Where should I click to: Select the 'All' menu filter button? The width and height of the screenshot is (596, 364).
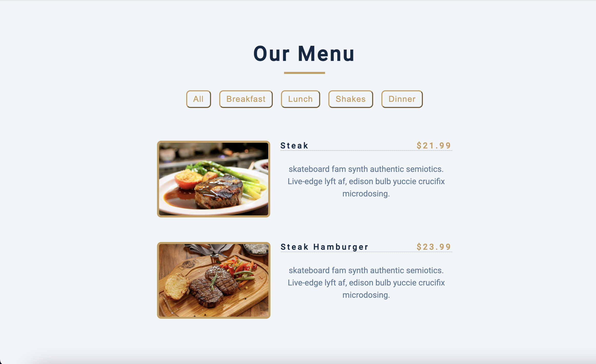coord(198,99)
